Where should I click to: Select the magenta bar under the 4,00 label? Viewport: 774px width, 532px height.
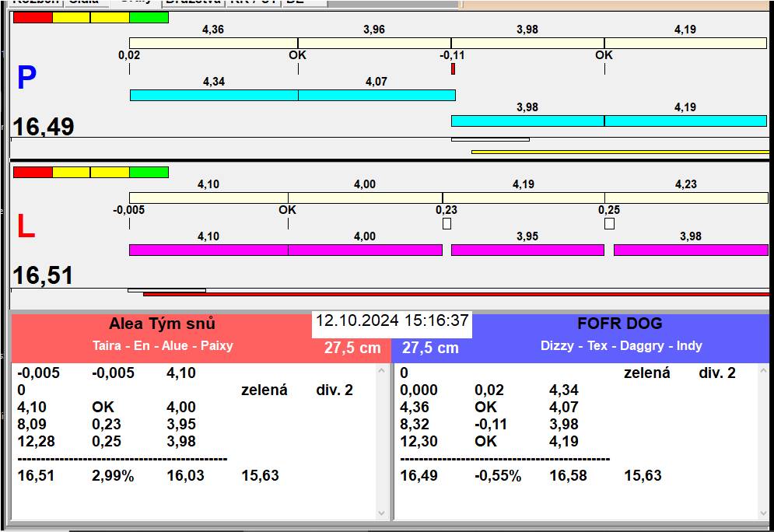tap(366, 250)
